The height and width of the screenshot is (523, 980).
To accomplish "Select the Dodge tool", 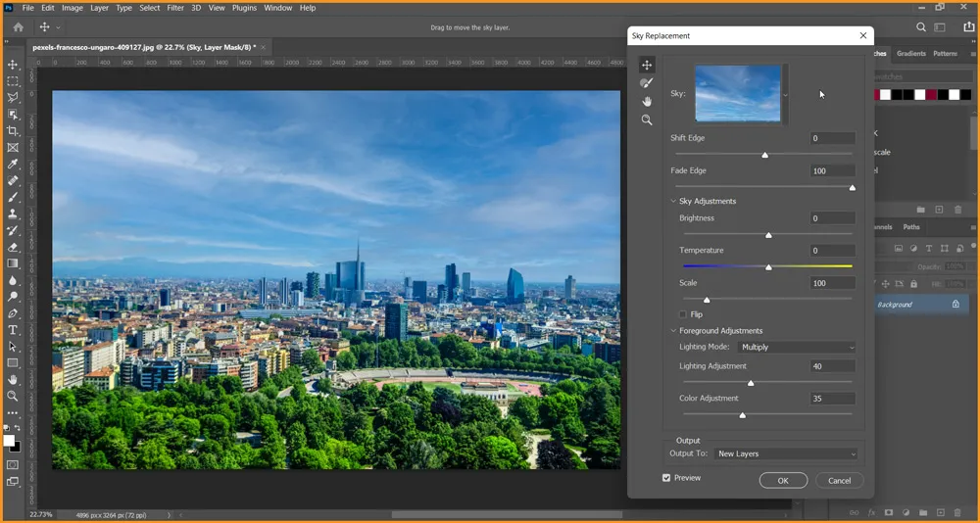I will pyautogui.click(x=13, y=297).
